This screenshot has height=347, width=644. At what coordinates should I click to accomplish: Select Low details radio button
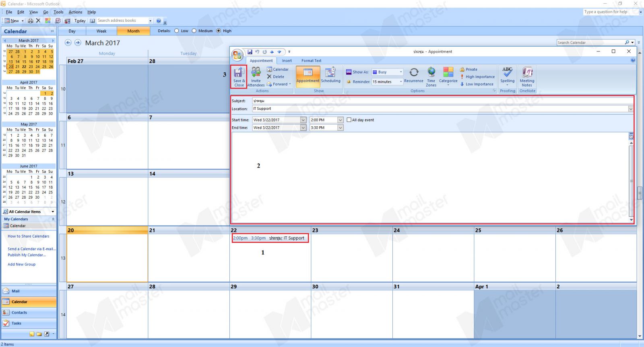(x=176, y=31)
